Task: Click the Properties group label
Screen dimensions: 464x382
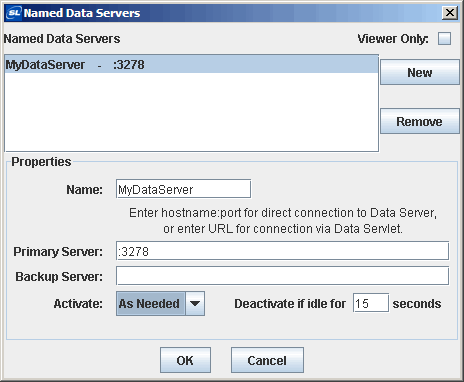Action: pos(41,162)
